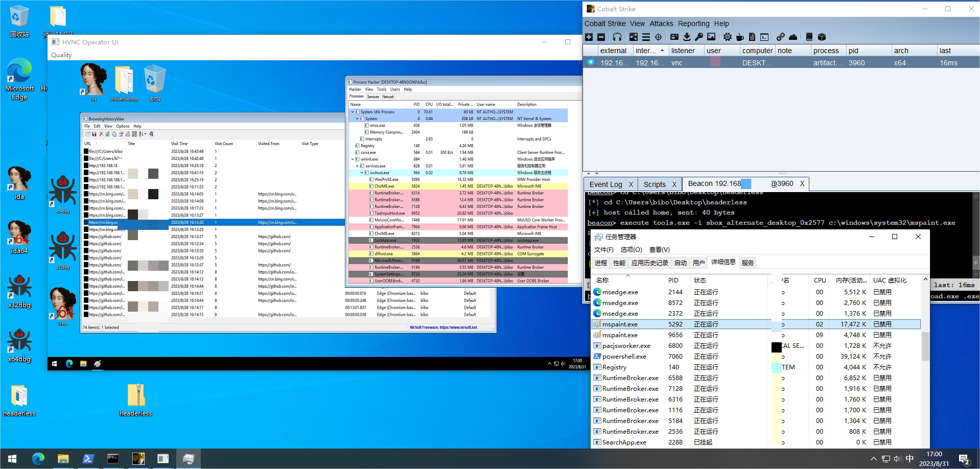Click the cloud manage web server icon
The height and width of the screenshot is (469, 980).
[793, 37]
